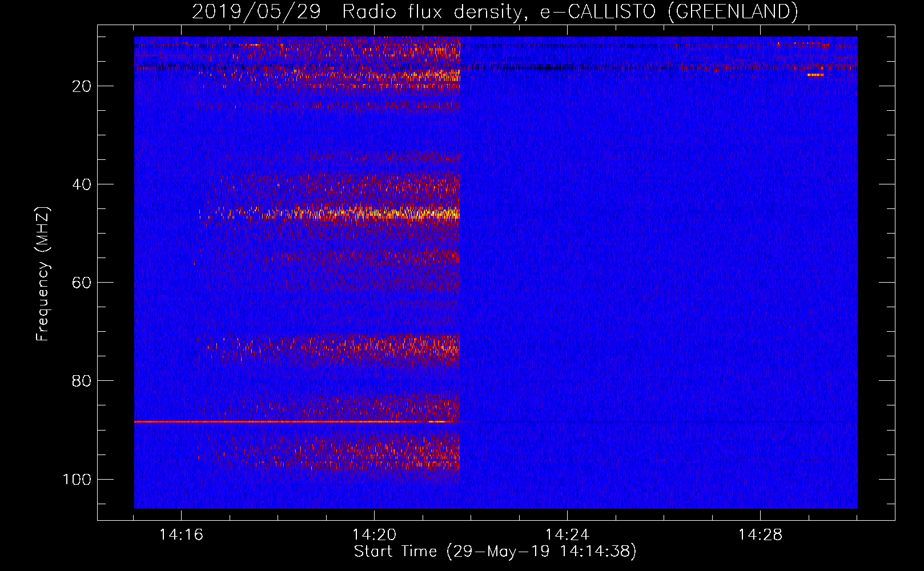Click the small yellow spot near 14:29 at 18 MHz
Image resolution: width=924 pixels, height=571 pixels.
click(815, 75)
